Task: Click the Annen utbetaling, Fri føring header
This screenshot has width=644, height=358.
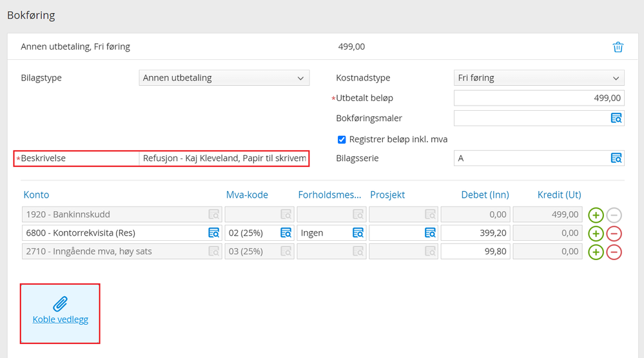Action: point(75,47)
